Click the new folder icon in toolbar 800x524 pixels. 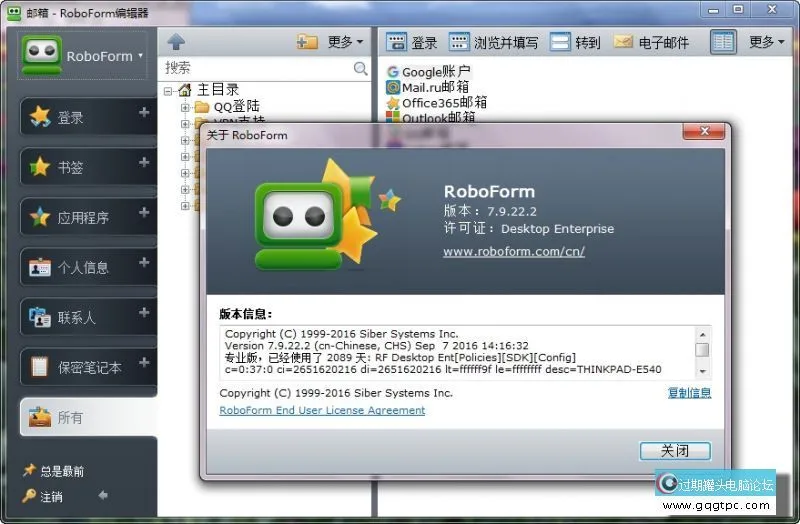(x=308, y=42)
